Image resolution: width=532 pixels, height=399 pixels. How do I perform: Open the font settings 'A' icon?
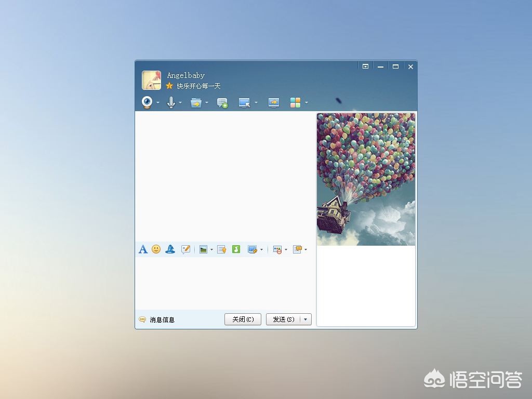coord(143,249)
